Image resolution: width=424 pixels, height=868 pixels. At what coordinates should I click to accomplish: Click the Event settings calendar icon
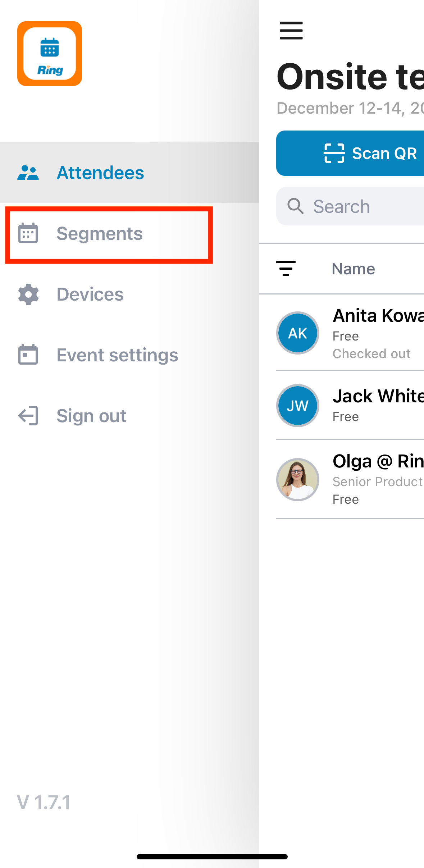point(28,355)
